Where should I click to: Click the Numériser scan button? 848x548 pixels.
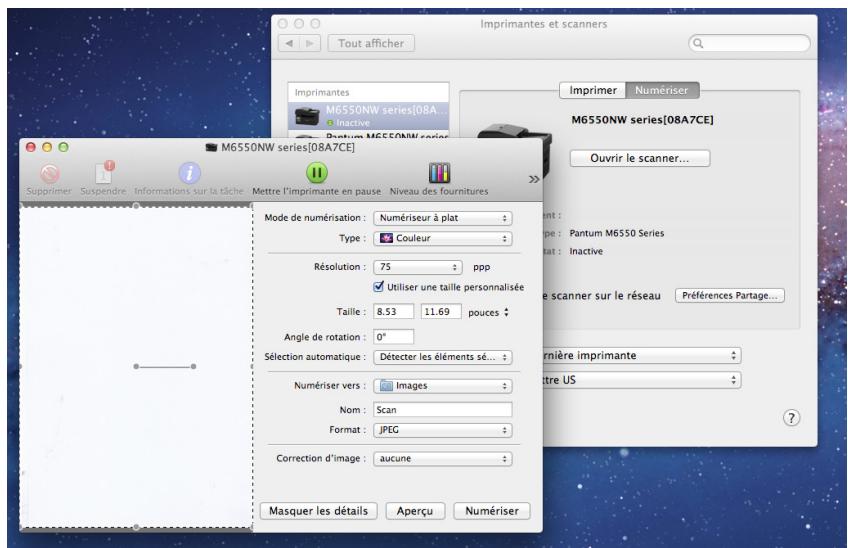pyautogui.click(x=490, y=510)
